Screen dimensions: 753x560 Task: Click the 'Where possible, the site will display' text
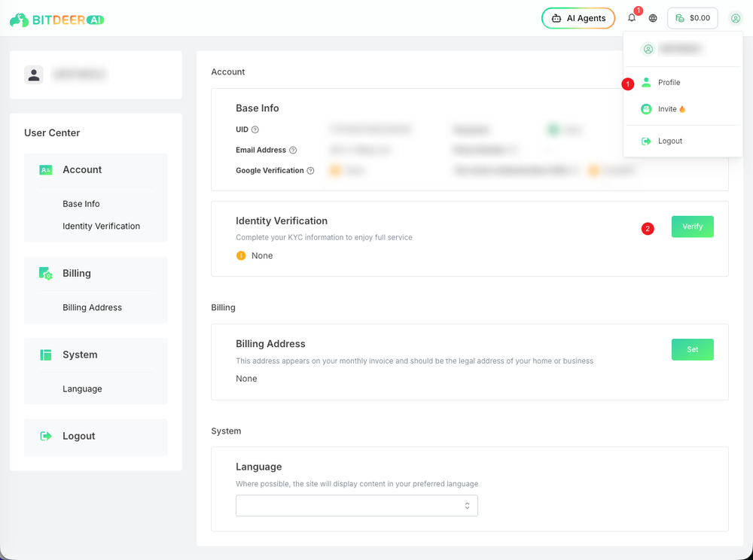click(x=357, y=484)
